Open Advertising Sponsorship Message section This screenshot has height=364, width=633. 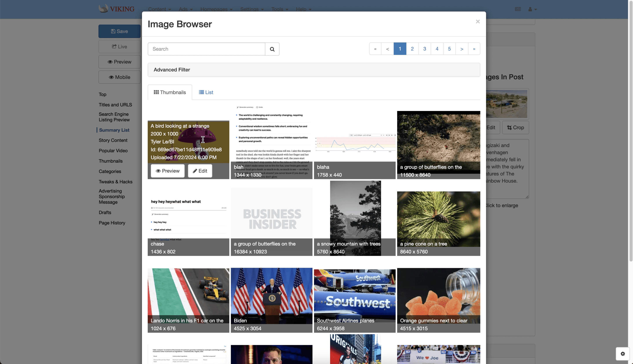(111, 197)
